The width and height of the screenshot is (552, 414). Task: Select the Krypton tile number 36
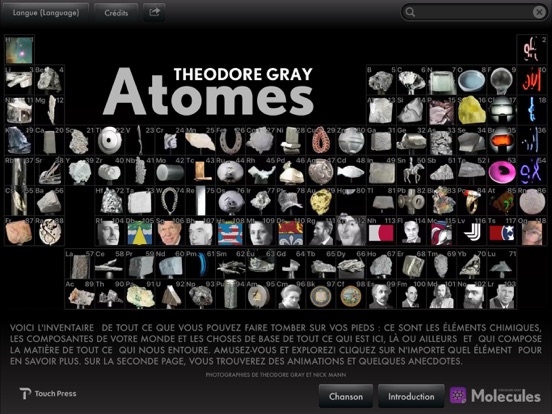[x=532, y=140]
